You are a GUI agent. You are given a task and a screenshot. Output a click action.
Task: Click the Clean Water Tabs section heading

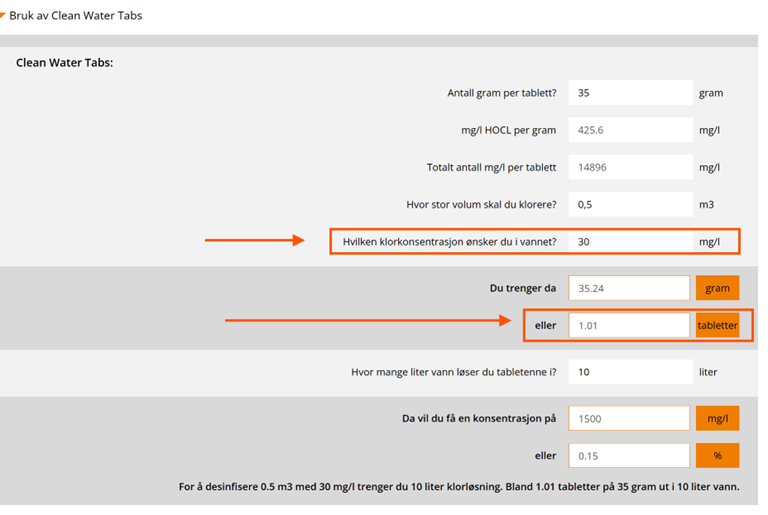point(65,63)
